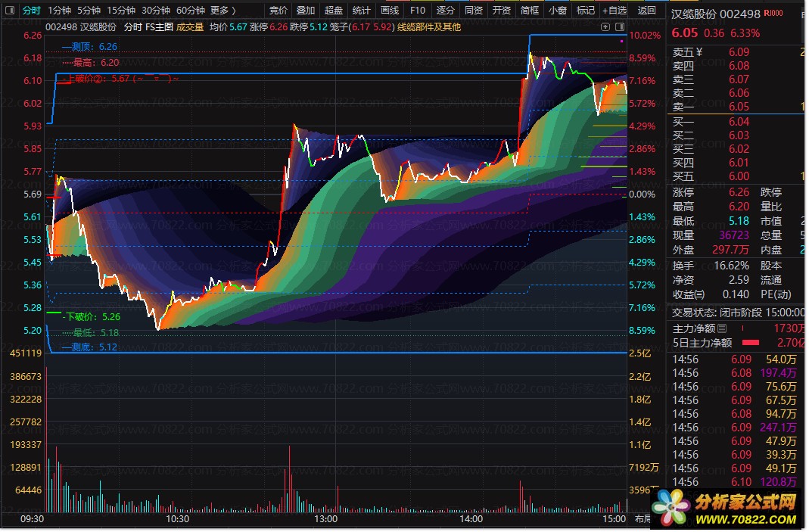
Task: Click the 简框 toolbar button
Action: click(529, 11)
